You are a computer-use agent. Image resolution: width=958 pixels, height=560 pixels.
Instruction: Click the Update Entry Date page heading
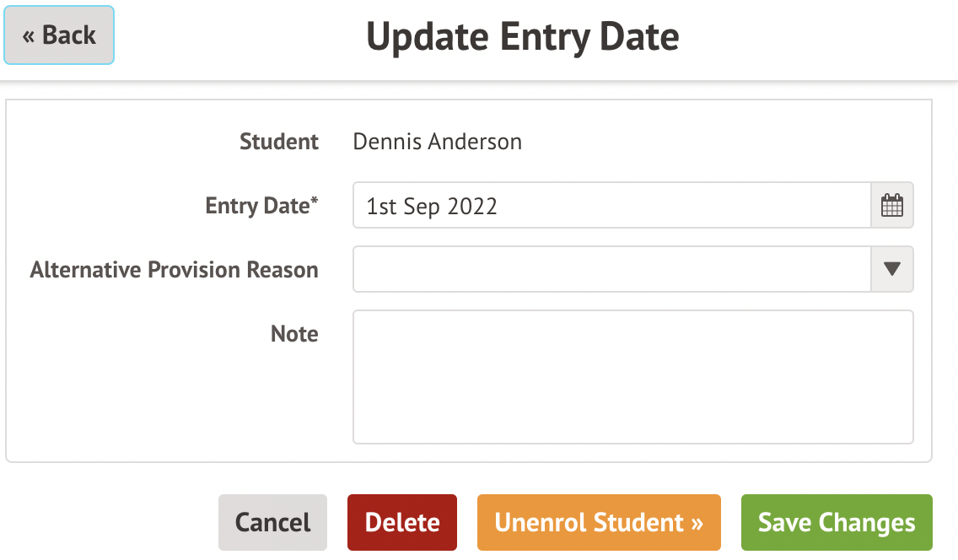click(x=522, y=36)
